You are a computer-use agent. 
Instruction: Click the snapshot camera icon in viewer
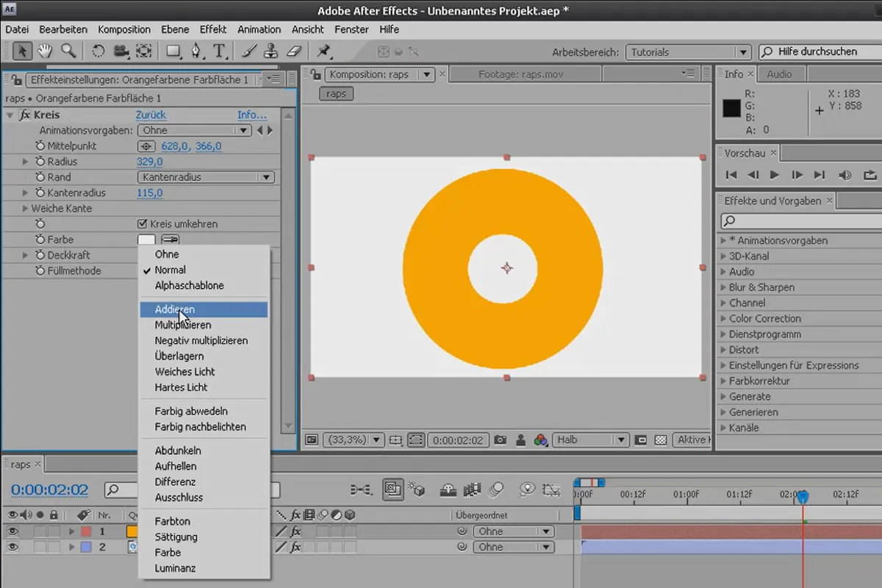(501, 440)
